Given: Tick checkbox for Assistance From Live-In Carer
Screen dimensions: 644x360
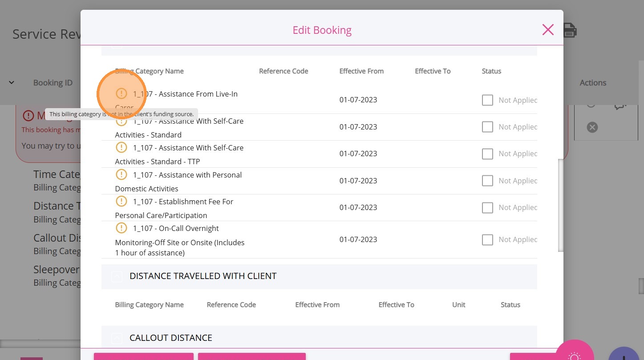Looking at the screenshot, I should click(487, 100).
